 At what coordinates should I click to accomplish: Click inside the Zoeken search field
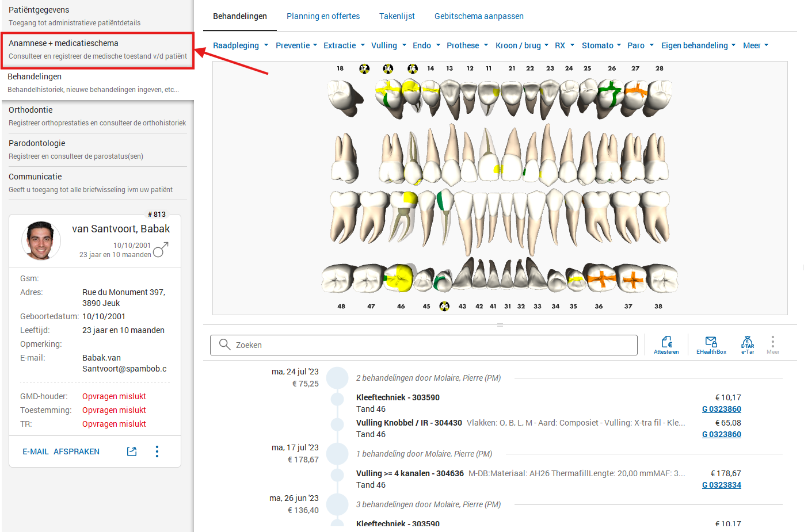pyautogui.click(x=426, y=345)
